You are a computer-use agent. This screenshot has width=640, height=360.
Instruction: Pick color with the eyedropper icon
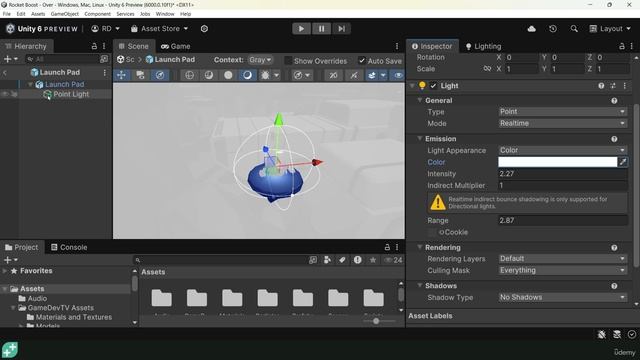coord(623,162)
